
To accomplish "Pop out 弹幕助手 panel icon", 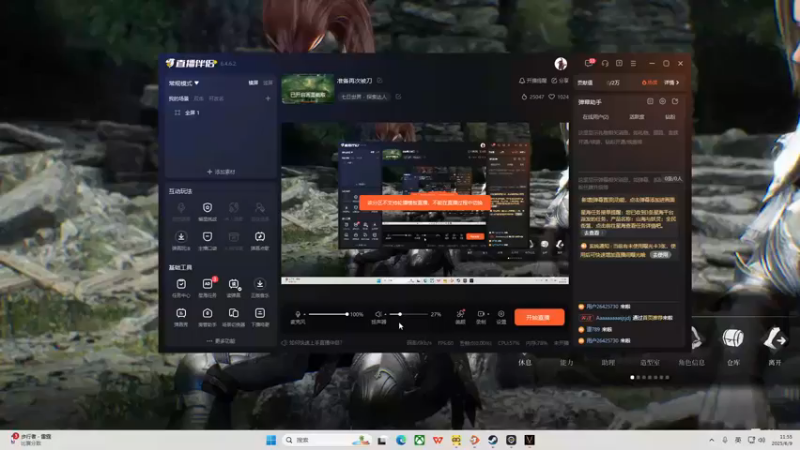I will 675,102.
